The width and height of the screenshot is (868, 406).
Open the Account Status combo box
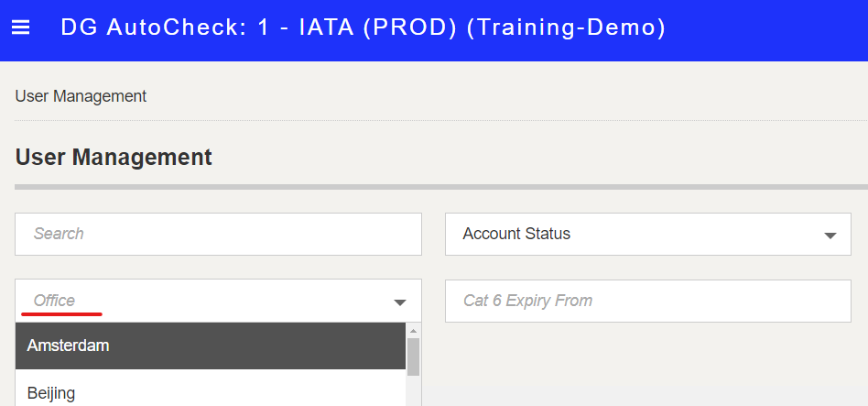pos(647,234)
